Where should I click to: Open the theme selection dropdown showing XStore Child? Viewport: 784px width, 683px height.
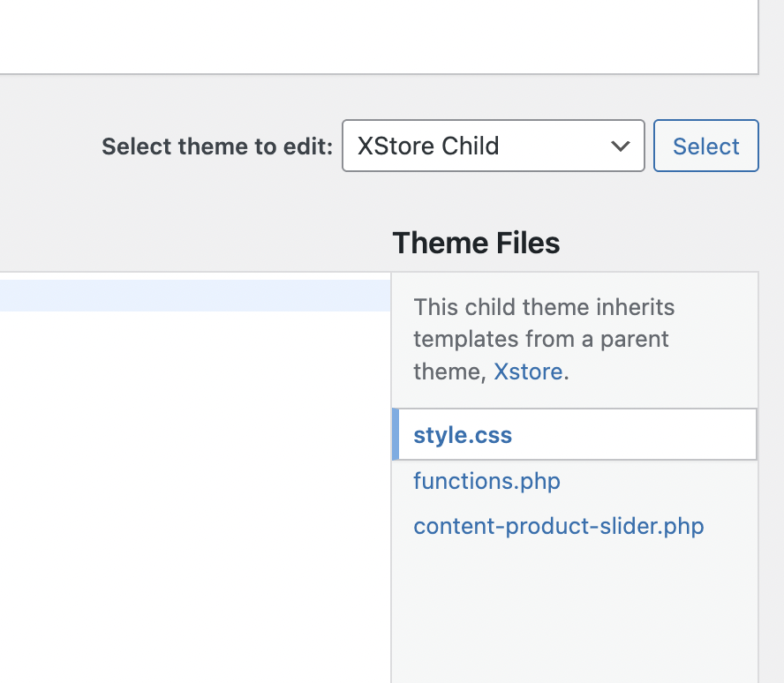coord(493,146)
